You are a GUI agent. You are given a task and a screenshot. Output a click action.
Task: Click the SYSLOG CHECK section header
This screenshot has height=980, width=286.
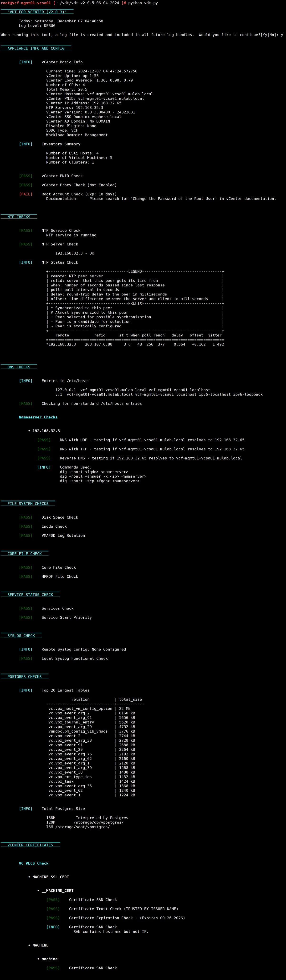point(21,636)
